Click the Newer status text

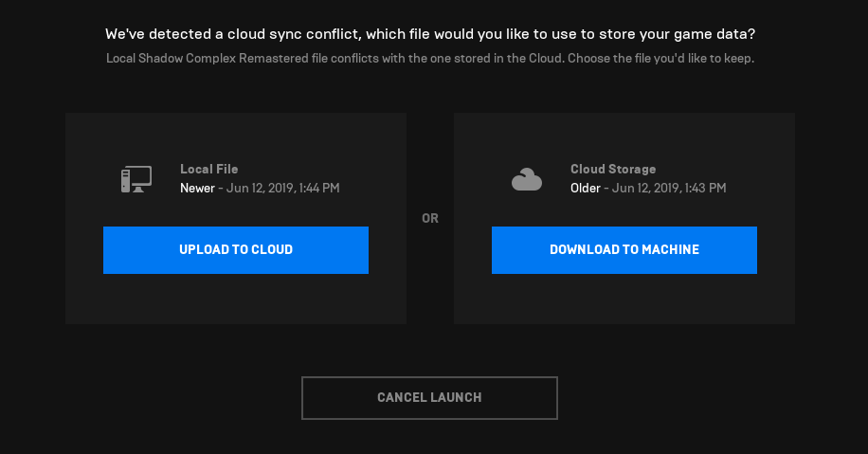click(197, 189)
